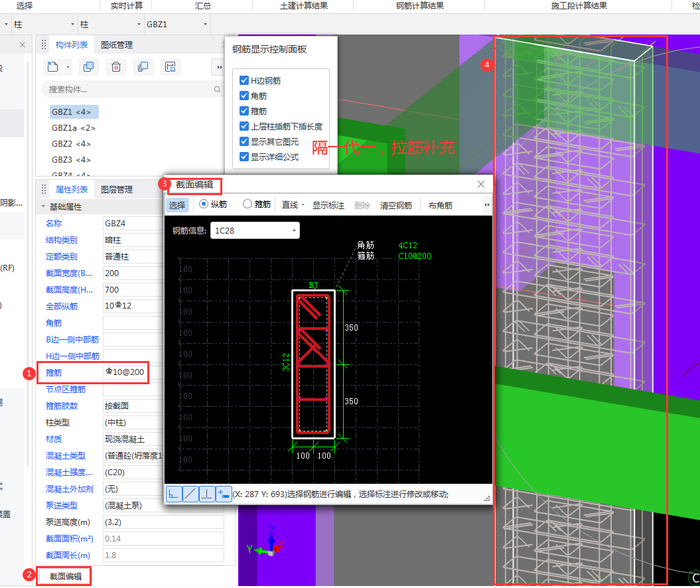Click the 搜索构件 search field

[131, 90]
